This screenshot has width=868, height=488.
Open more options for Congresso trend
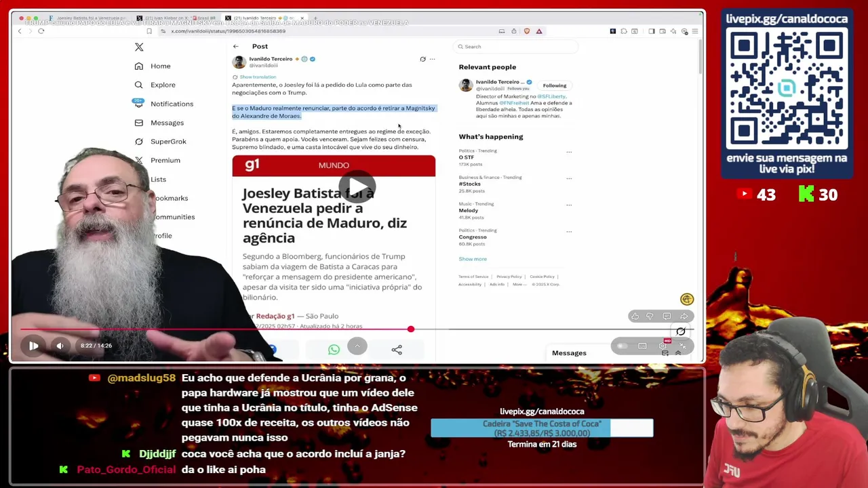[x=569, y=231]
